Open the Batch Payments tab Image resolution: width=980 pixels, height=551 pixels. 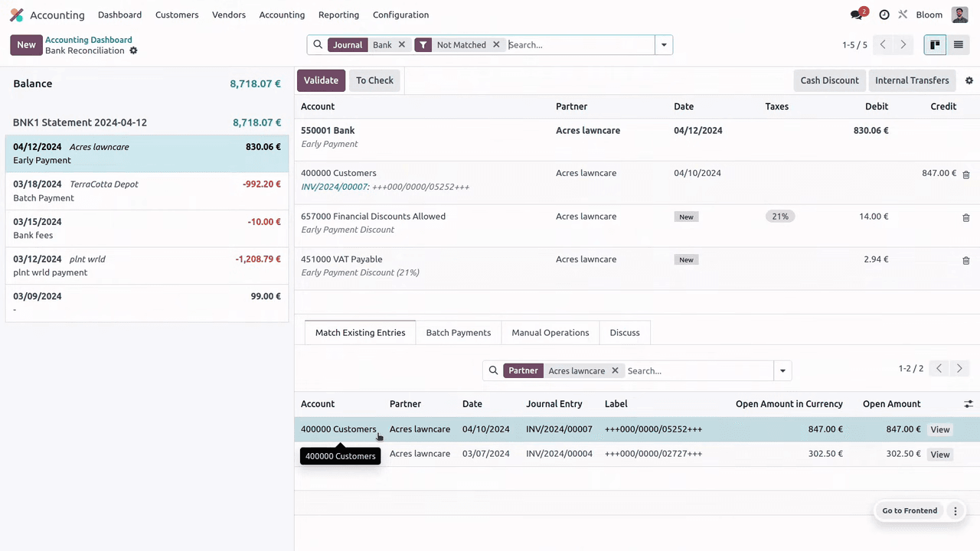(458, 333)
